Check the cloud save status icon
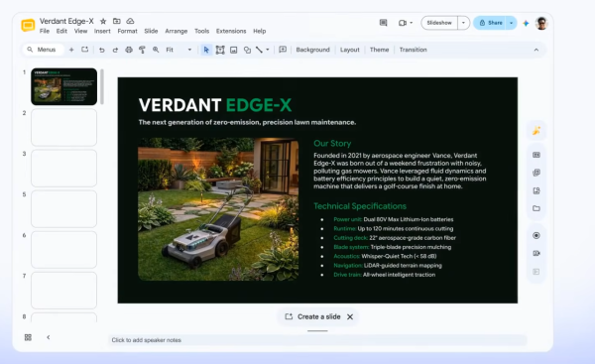Image resolution: width=595 pixels, height=364 pixels. 130,21
